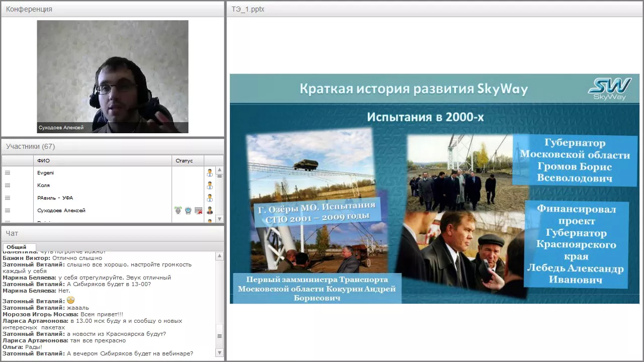Click the Чат panel header
Image resolution: width=644 pixels, height=362 pixels.
click(x=113, y=233)
